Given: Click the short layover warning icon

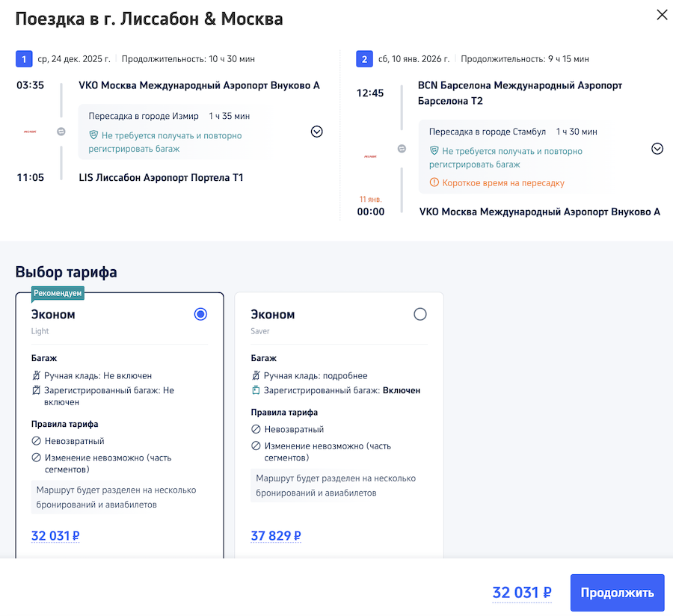Looking at the screenshot, I should pyautogui.click(x=434, y=183).
